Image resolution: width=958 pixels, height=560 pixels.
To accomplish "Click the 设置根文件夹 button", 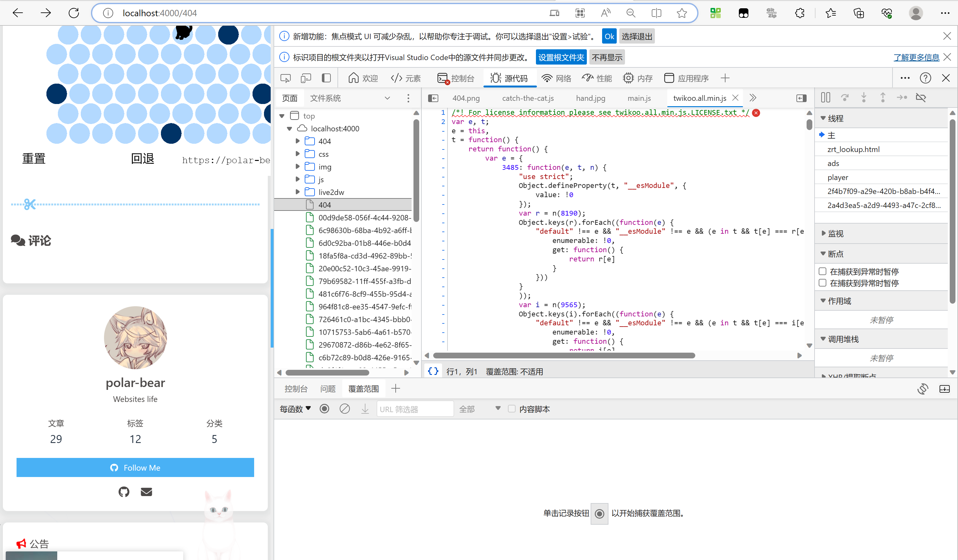I will point(561,58).
